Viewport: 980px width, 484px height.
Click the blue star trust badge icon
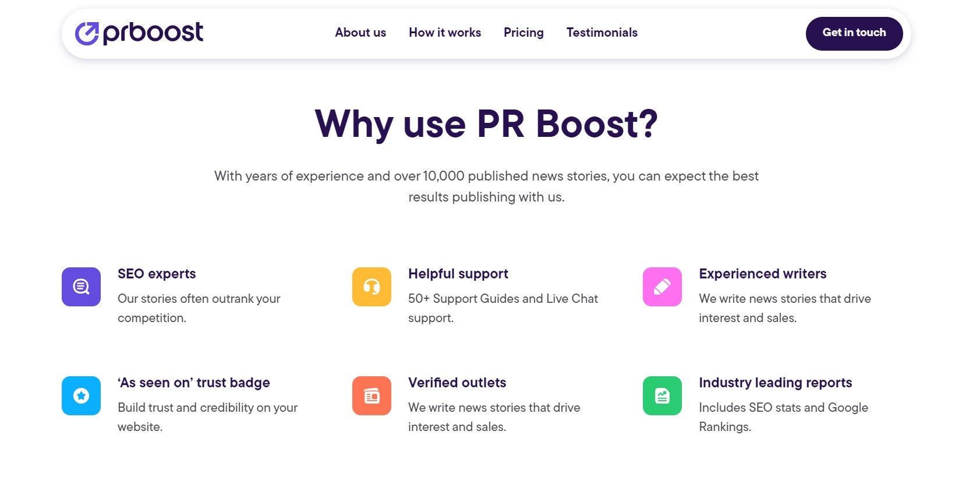[81, 395]
